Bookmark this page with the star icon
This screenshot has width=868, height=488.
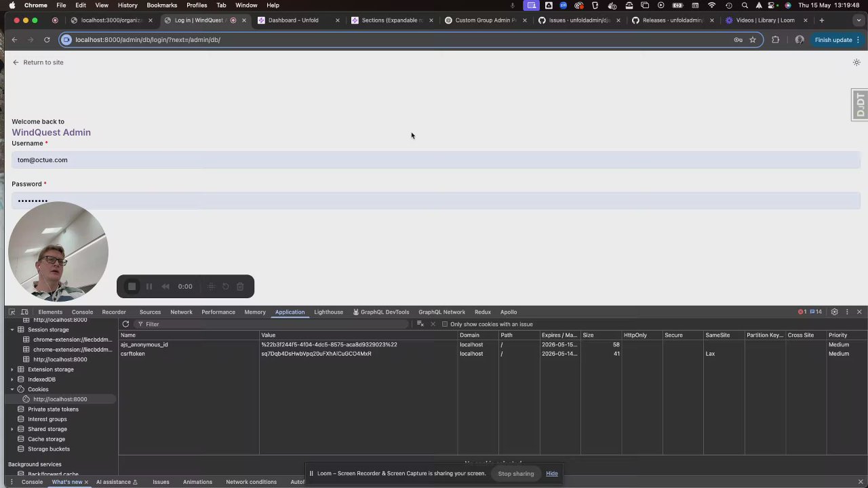[753, 40]
